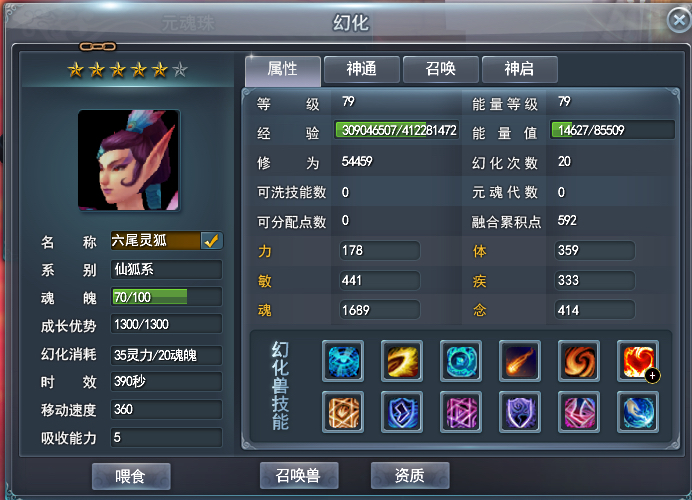Toggle the checkmark next to 六尾灵狐 name
This screenshot has height=500, width=692.
(x=211, y=241)
